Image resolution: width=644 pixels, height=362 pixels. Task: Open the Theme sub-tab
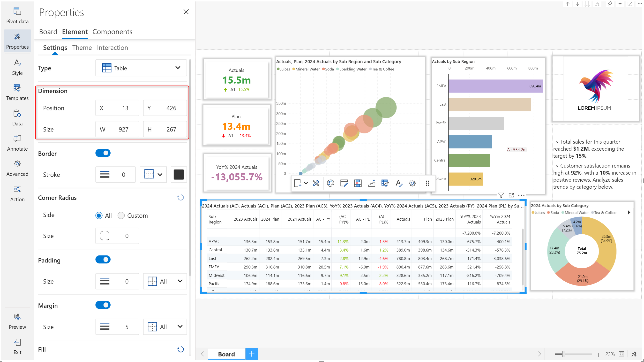(x=82, y=47)
